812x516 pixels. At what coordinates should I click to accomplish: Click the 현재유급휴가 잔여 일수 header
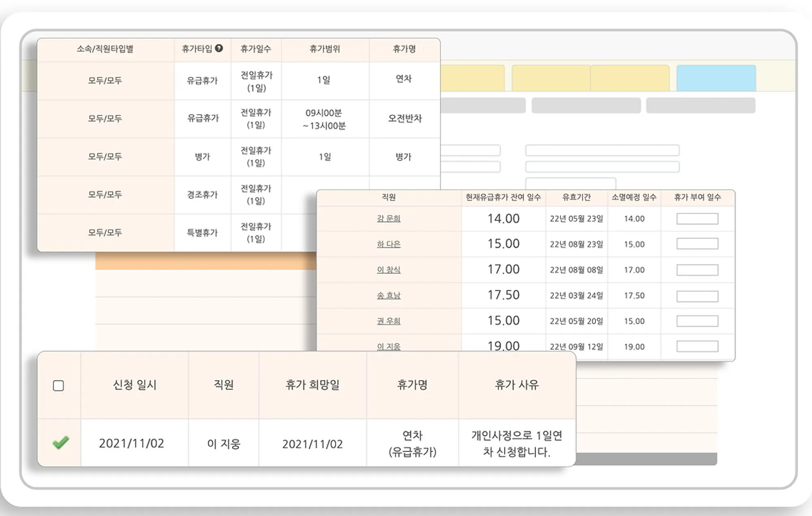point(503,197)
